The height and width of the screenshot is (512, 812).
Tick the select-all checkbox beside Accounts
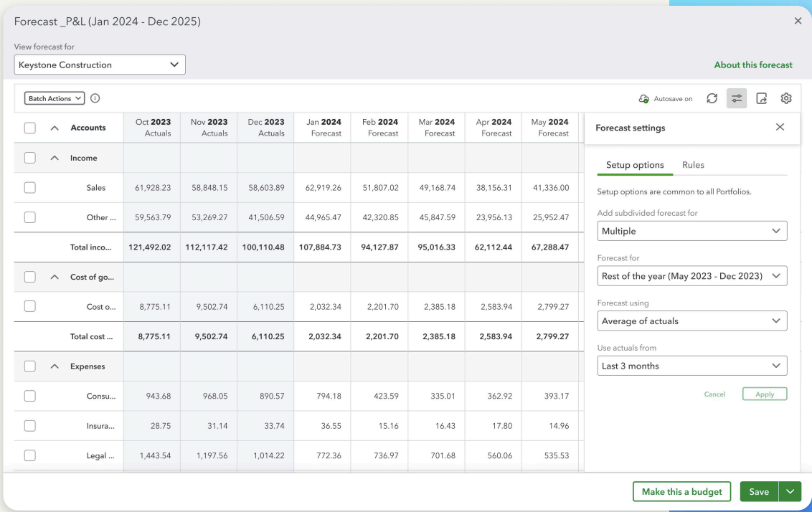click(30, 128)
